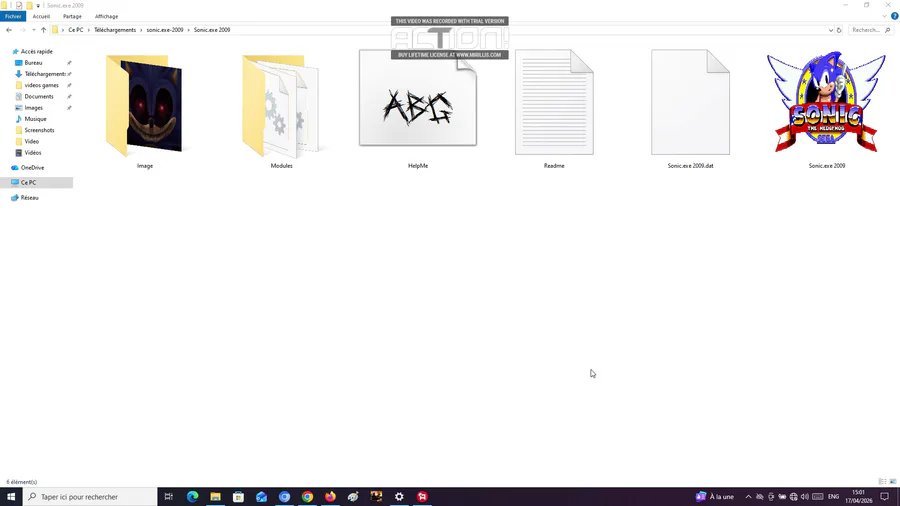The image size is (900, 506).
Task: Open Screenshots folder in sidebar
Action: [39, 130]
